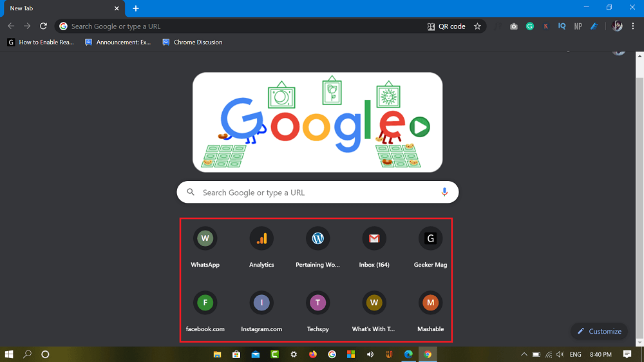Image resolution: width=644 pixels, height=362 pixels.
Task: Go forward to the next page
Action: point(27,26)
